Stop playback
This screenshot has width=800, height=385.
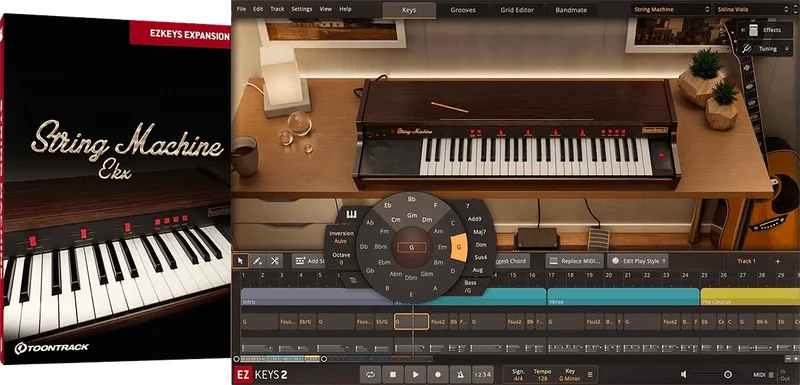393,375
